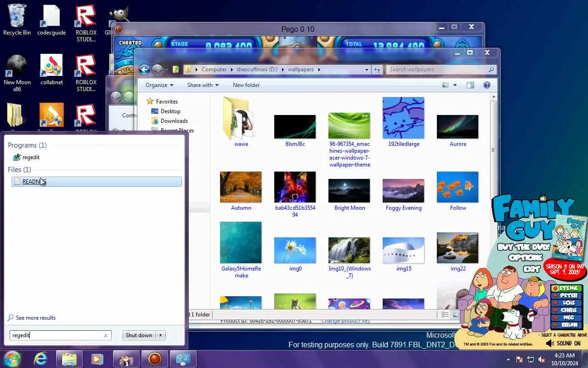Open the Organize menu
The image size is (588, 368).
click(159, 85)
